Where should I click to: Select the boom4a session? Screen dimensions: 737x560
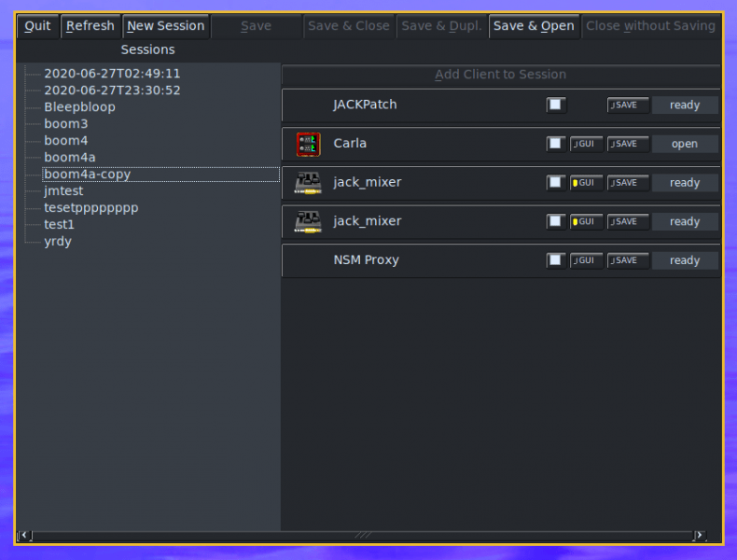[70, 158]
